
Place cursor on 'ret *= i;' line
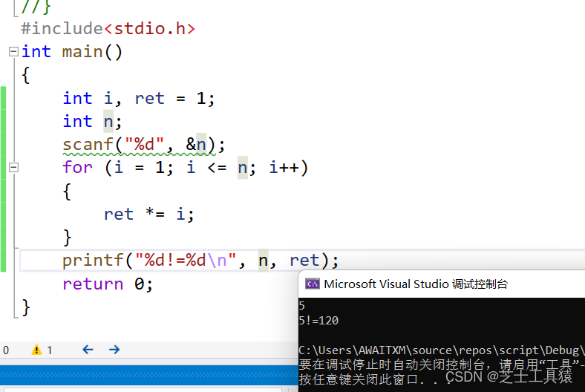(x=149, y=214)
